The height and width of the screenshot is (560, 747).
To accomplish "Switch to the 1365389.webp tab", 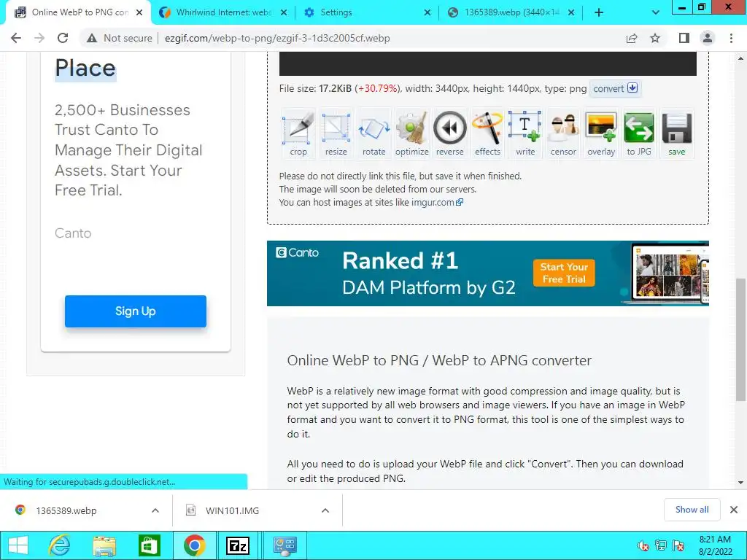I will pos(511,12).
